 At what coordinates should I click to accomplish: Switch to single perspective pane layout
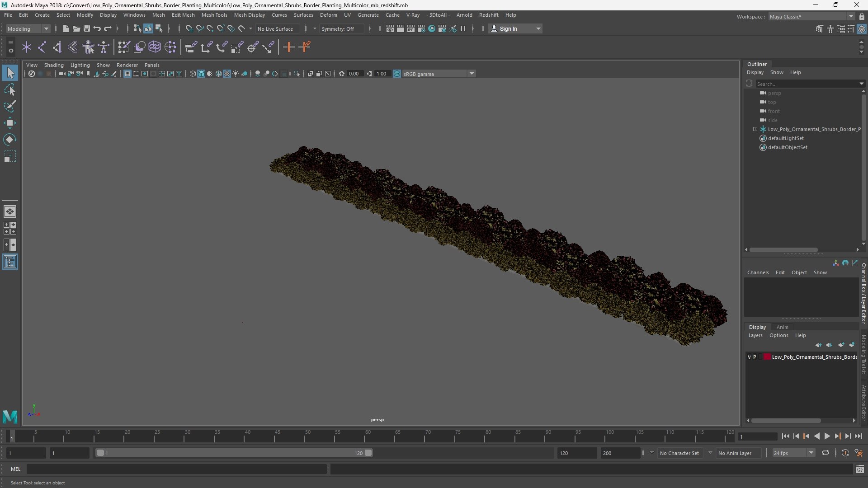[x=10, y=211]
